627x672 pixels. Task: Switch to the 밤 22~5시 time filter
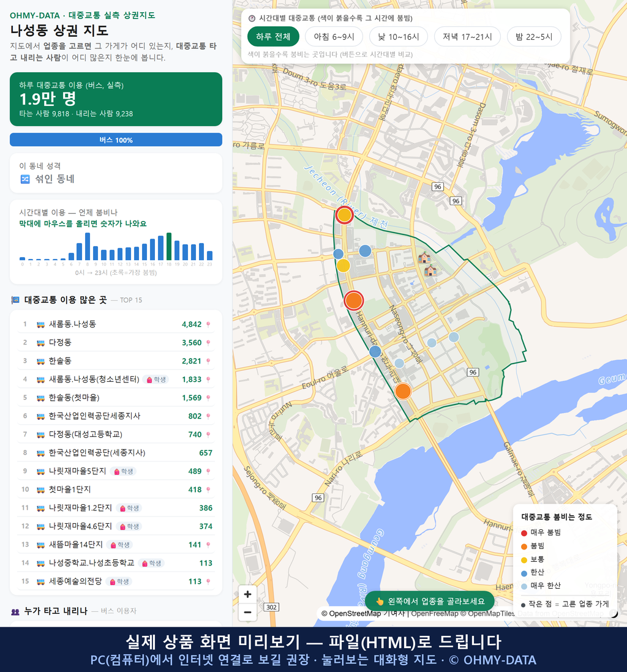pos(534,37)
